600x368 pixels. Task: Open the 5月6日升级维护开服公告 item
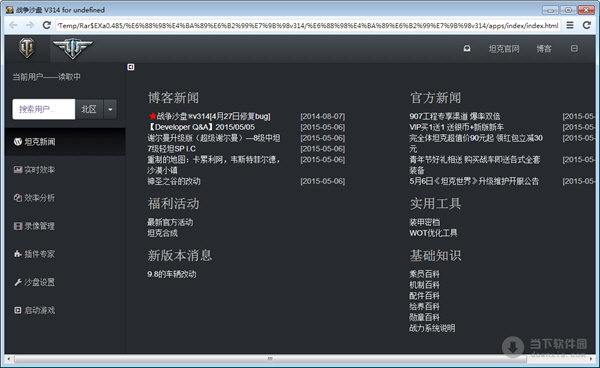click(x=474, y=181)
